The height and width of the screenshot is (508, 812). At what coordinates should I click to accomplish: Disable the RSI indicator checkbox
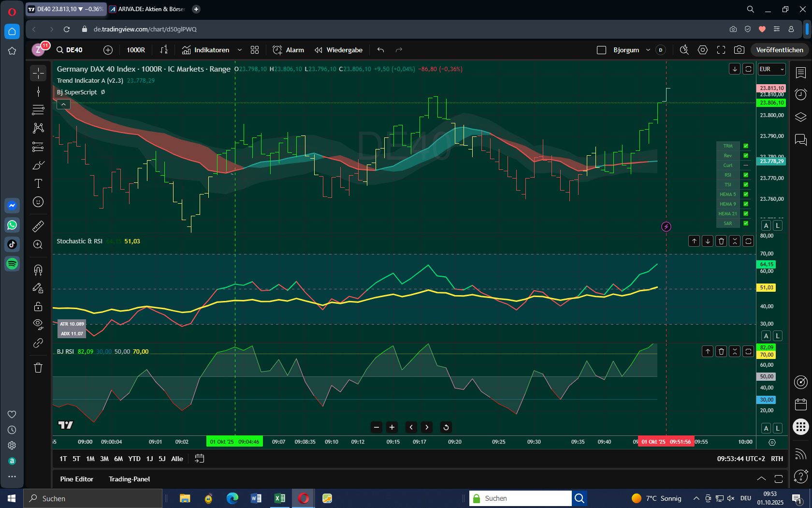click(745, 175)
